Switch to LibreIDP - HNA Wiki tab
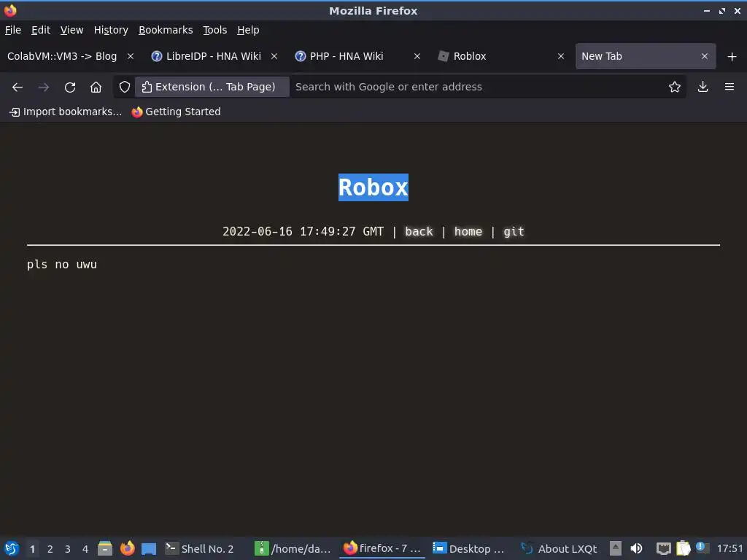747x560 pixels. (x=214, y=56)
